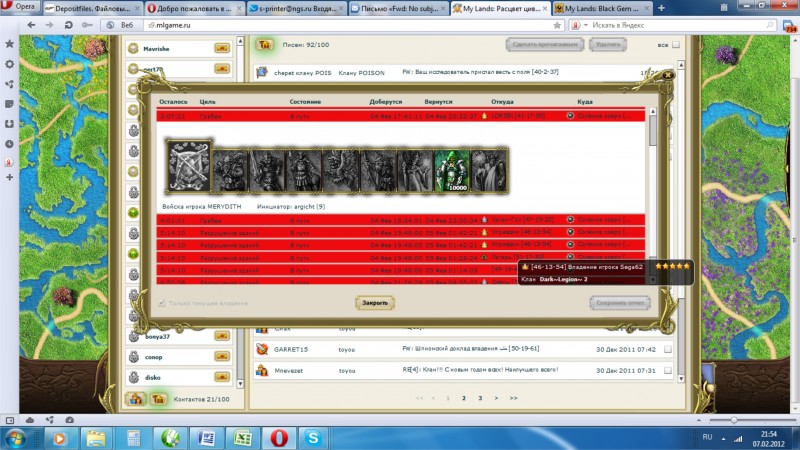
Task: Select the crossed-swords army emblem thumbnail
Action: coord(188,166)
